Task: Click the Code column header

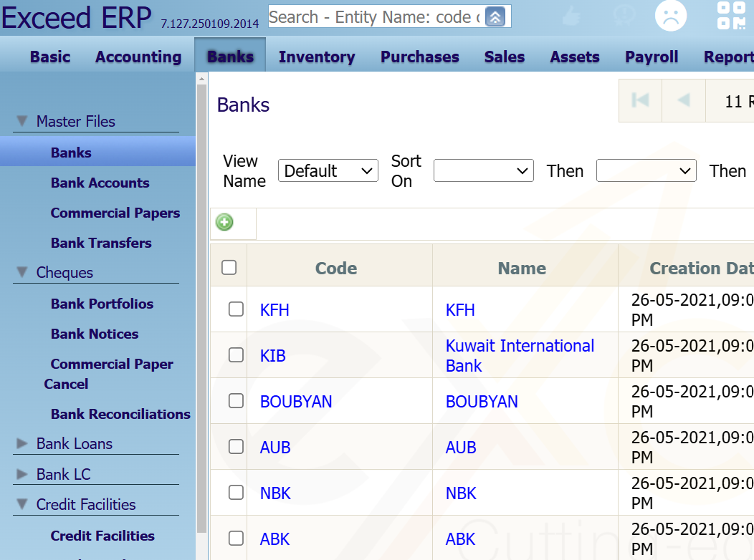Action: pos(336,268)
